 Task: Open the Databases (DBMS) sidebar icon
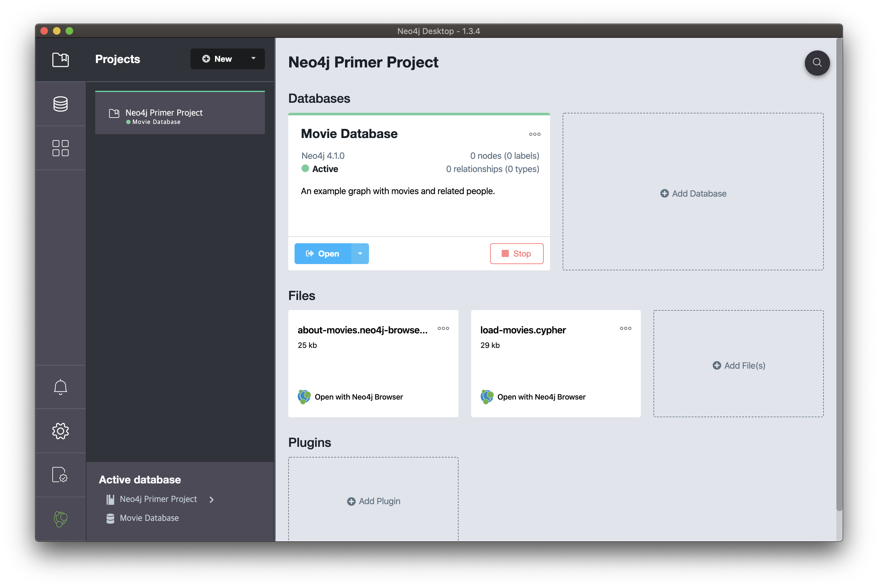pos(61,104)
